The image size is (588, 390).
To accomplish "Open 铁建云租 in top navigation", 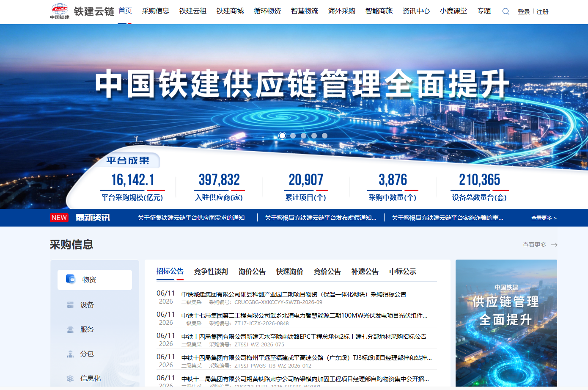I will (x=193, y=11).
